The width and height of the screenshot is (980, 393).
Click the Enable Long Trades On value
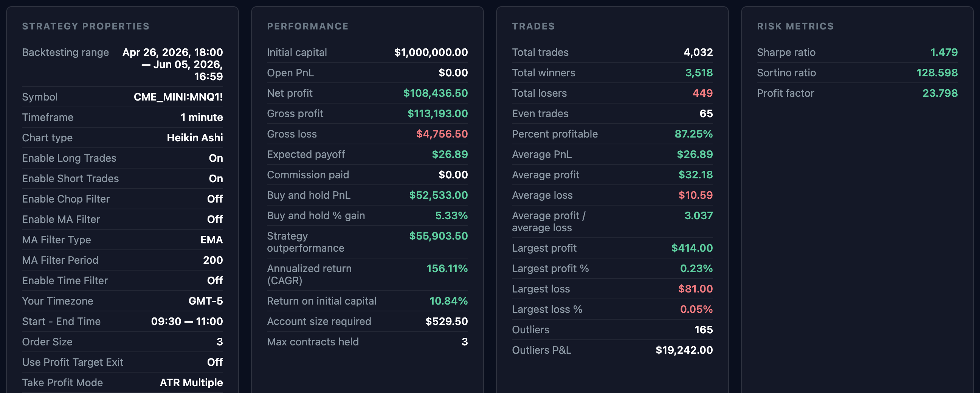coord(216,158)
